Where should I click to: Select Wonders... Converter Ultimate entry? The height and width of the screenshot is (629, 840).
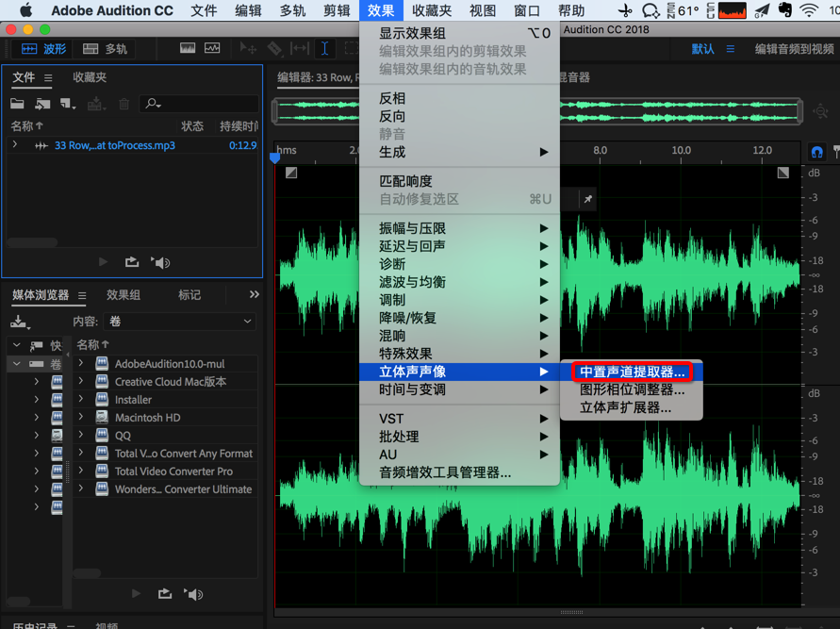[x=183, y=489]
